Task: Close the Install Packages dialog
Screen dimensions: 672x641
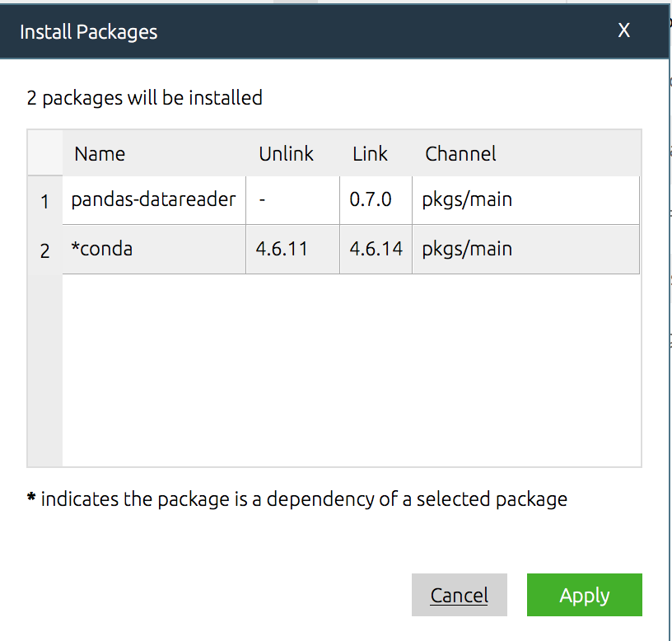Action: point(624,31)
